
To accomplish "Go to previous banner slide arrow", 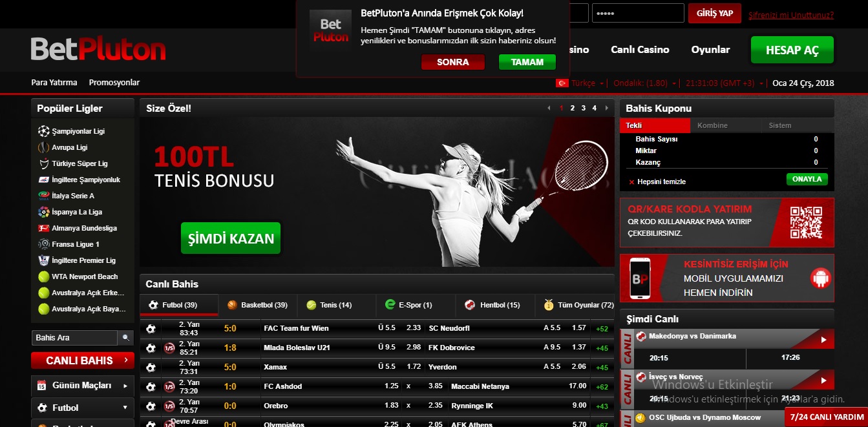I will pos(549,108).
